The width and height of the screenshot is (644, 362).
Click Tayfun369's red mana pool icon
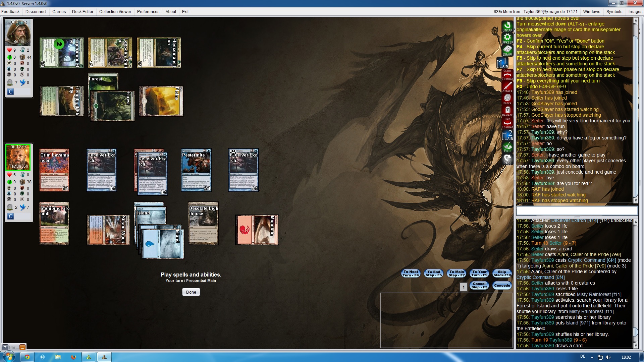22,188
